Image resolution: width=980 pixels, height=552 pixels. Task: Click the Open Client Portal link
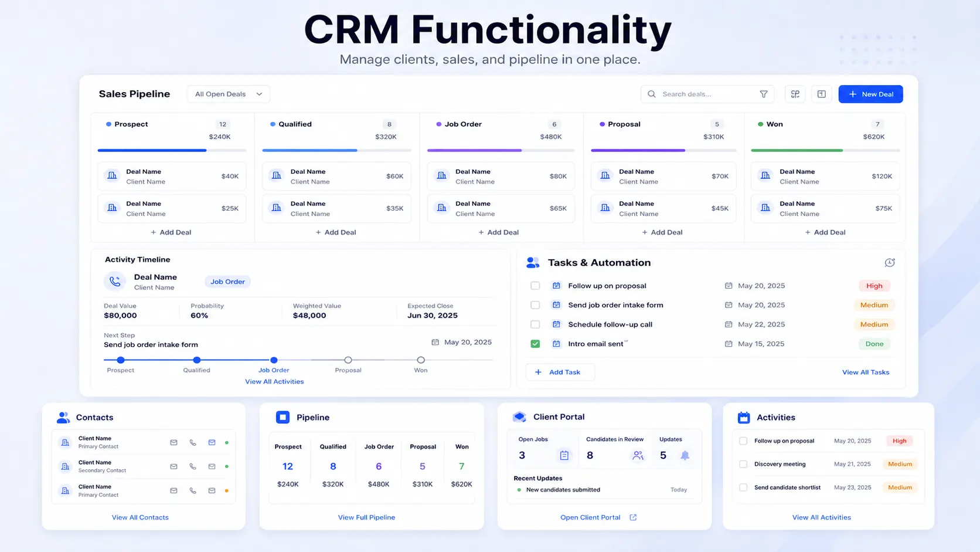(x=590, y=517)
